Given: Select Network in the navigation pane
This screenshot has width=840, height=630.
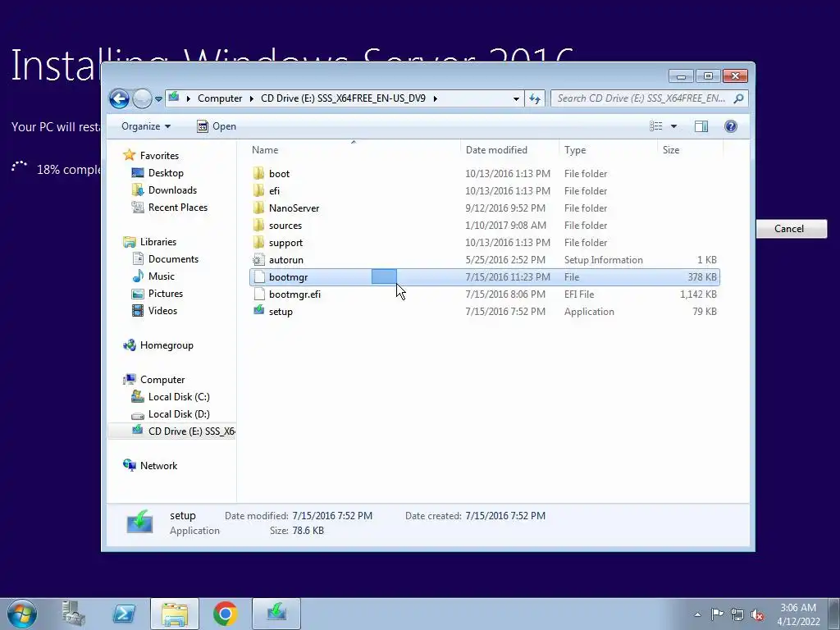Looking at the screenshot, I should (158, 466).
